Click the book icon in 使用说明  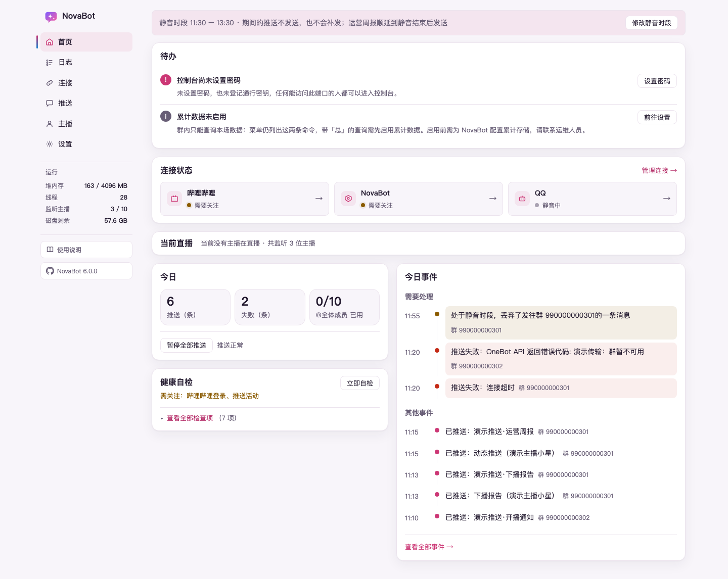pyautogui.click(x=50, y=250)
